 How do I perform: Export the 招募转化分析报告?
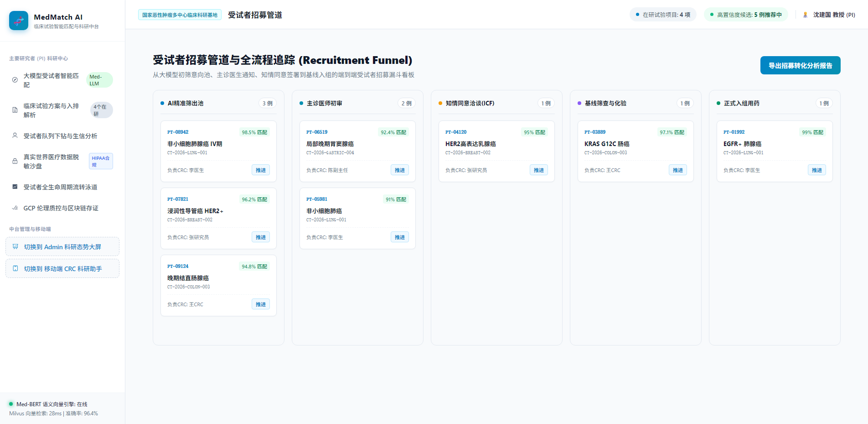[800, 65]
